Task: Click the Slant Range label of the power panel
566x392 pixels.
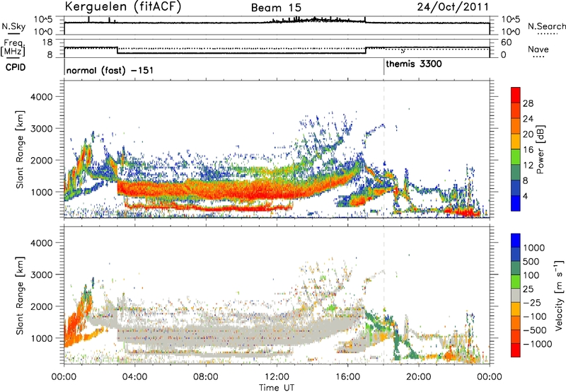Action: pos(20,149)
